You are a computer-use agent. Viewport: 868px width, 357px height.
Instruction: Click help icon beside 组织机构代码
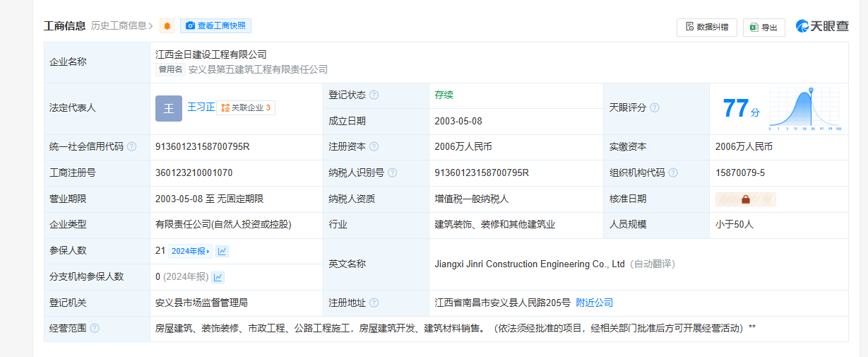(673, 172)
